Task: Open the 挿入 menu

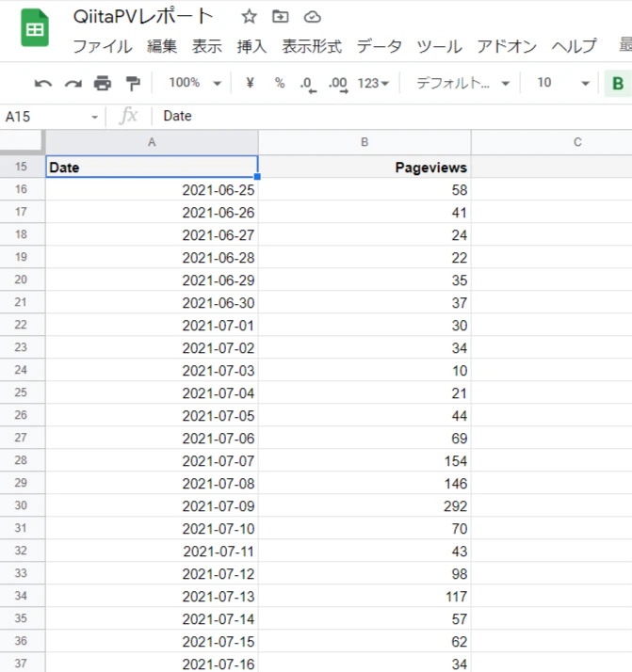Action: [x=251, y=46]
